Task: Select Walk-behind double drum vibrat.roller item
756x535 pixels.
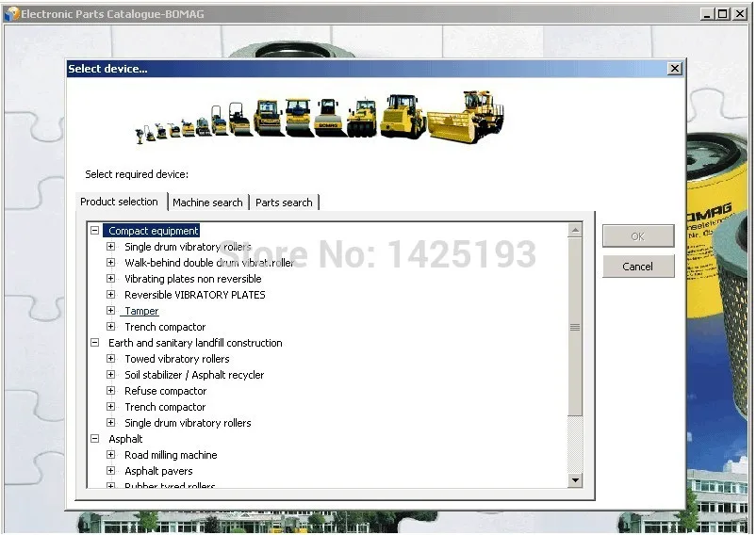Action: [x=209, y=263]
